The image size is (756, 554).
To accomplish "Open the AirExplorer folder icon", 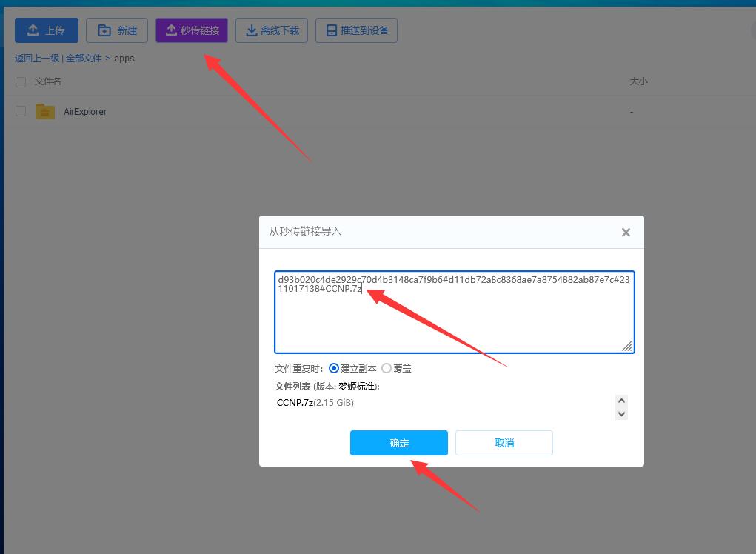I will 45,111.
